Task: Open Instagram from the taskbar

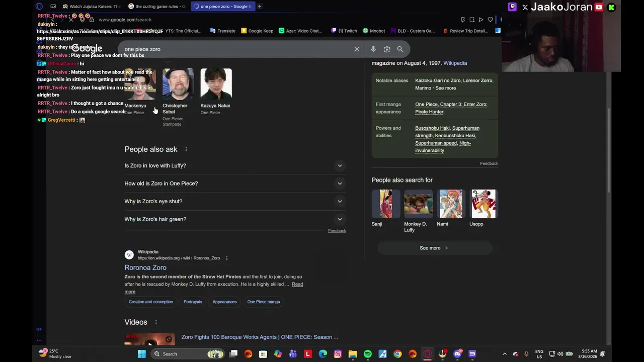Action: tap(338, 354)
